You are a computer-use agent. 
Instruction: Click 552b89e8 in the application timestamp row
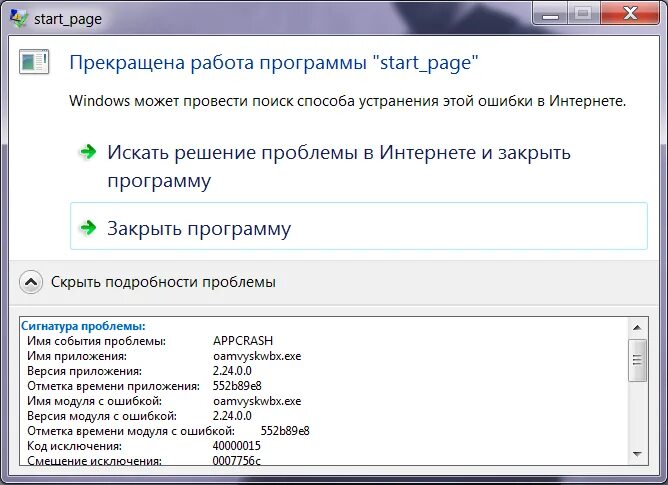pos(237,386)
